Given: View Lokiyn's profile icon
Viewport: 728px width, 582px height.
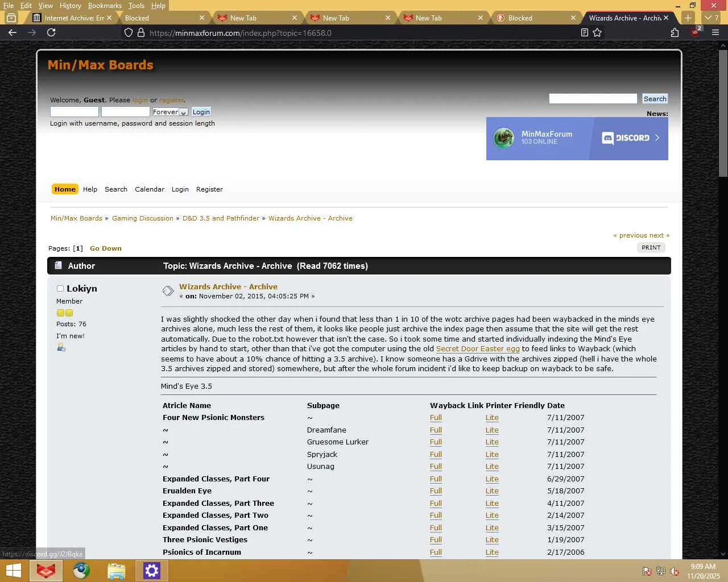Looking at the screenshot, I should (x=61, y=347).
